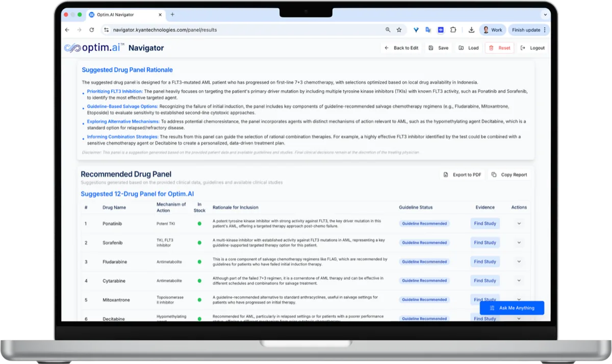Click the Prioritizing FLT3 Inhibition heading
Viewport: 612px width, 364px height.
click(x=115, y=91)
